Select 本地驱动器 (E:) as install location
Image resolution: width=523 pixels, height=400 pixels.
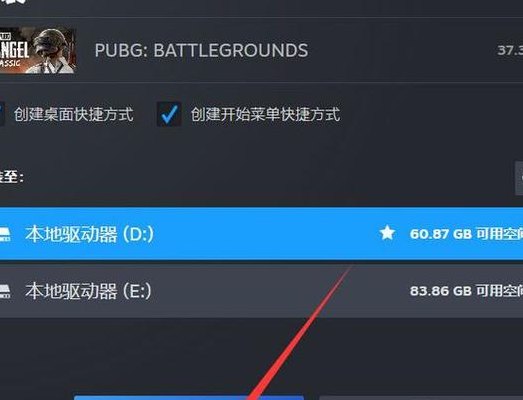pos(262,291)
